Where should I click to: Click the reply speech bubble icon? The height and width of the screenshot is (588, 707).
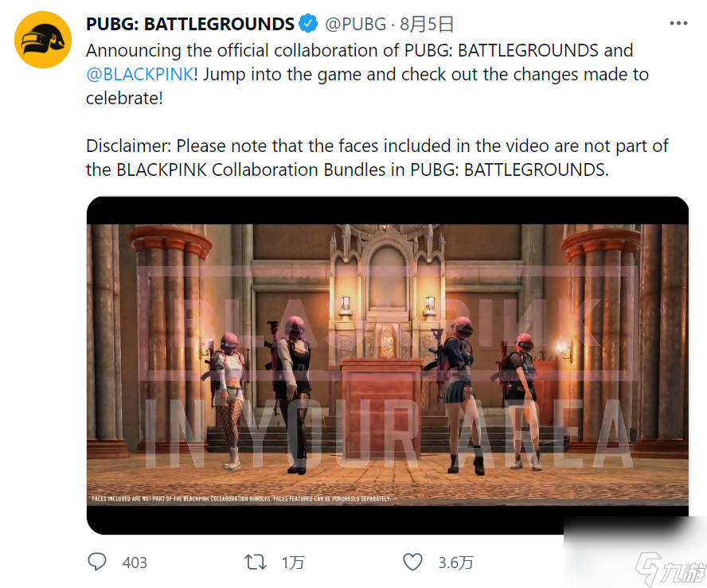(x=97, y=562)
